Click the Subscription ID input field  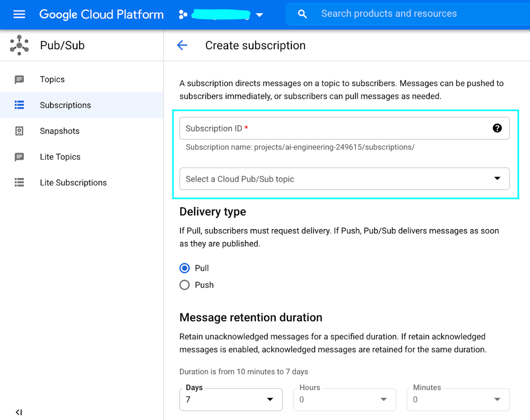click(x=334, y=128)
